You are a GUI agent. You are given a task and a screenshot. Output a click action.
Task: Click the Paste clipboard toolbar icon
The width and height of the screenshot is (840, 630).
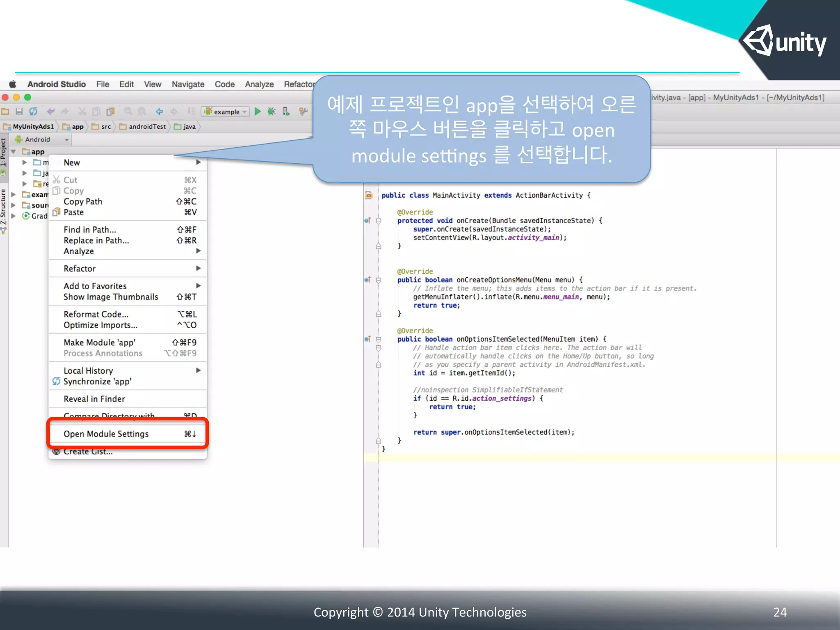click(x=110, y=112)
